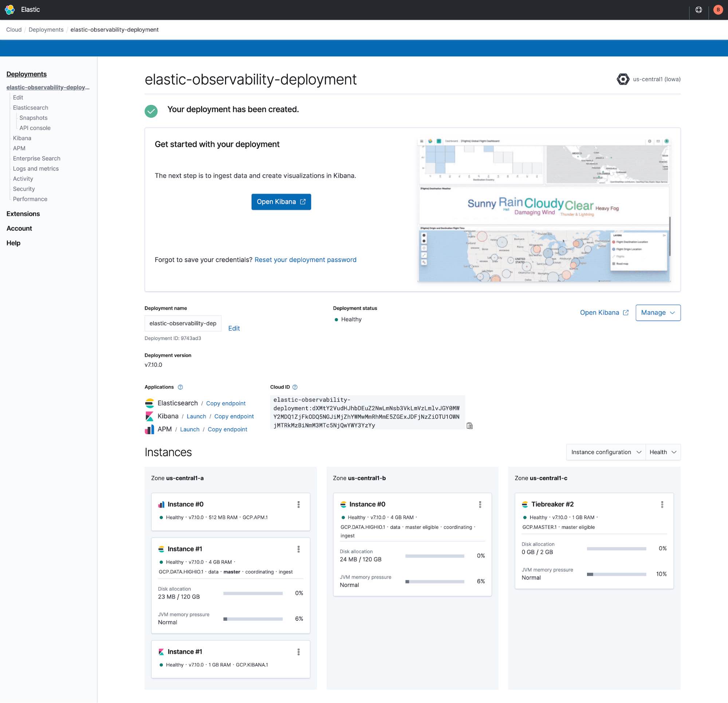Viewport: 728px width, 703px height.
Task: Open options menu on Tiebreaker #2
Action: click(x=662, y=505)
